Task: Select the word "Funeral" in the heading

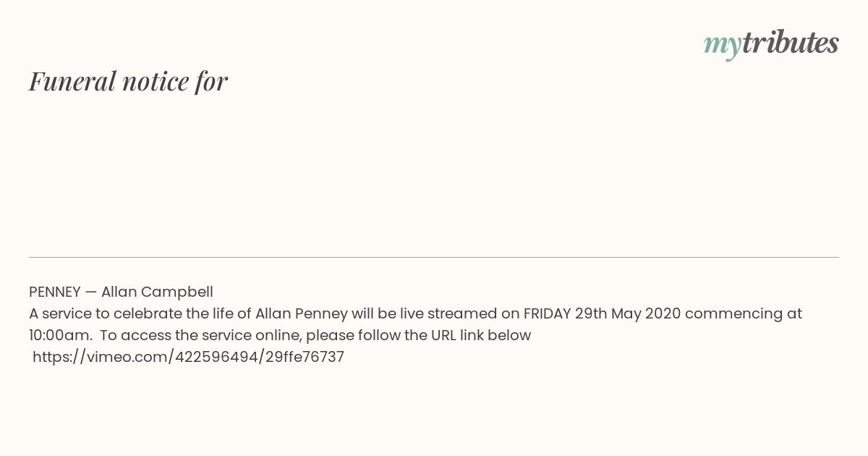Action: (72, 81)
